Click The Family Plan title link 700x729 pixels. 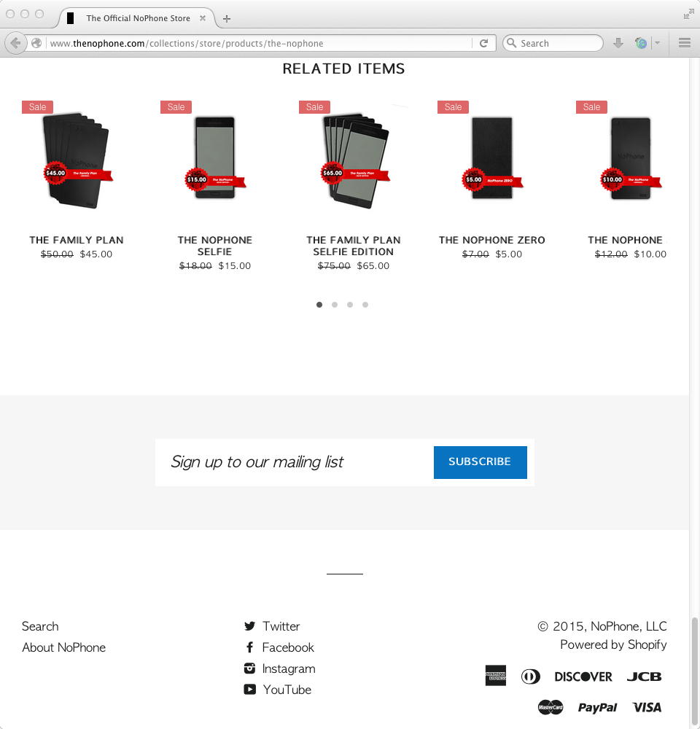click(x=77, y=240)
